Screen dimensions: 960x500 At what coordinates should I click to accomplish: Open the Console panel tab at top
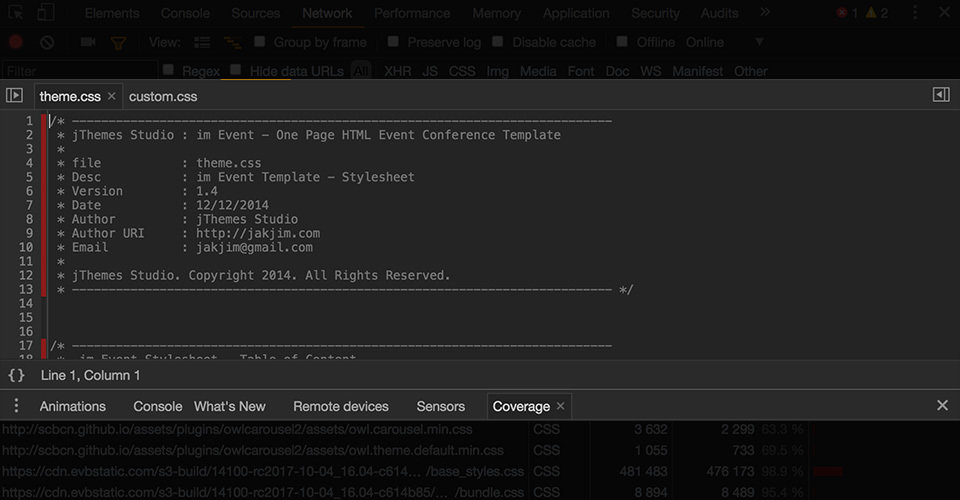point(185,13)
